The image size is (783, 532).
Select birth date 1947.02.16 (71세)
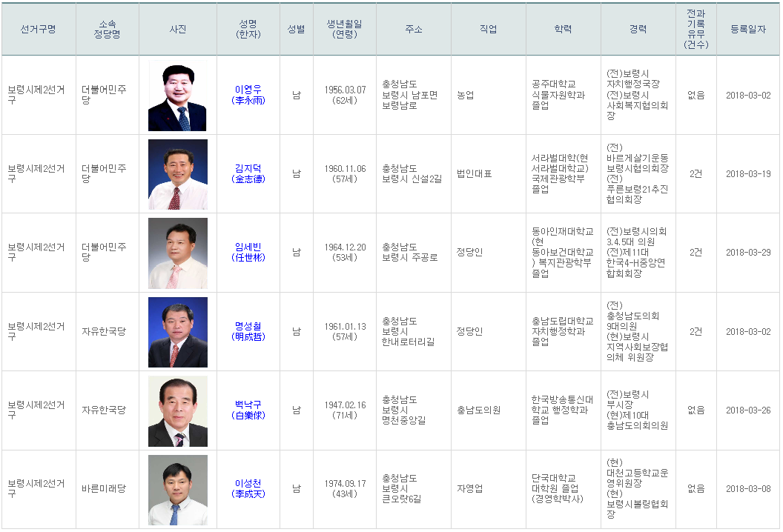(x=345, y=410)
